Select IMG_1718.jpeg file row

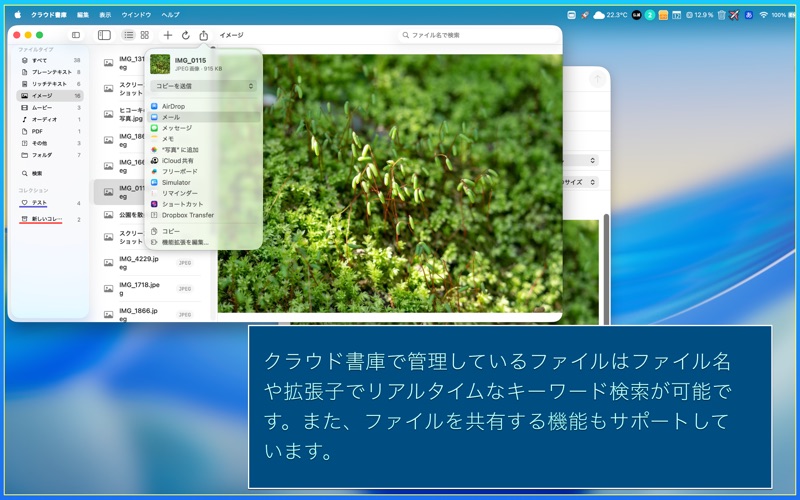[152, 289]
